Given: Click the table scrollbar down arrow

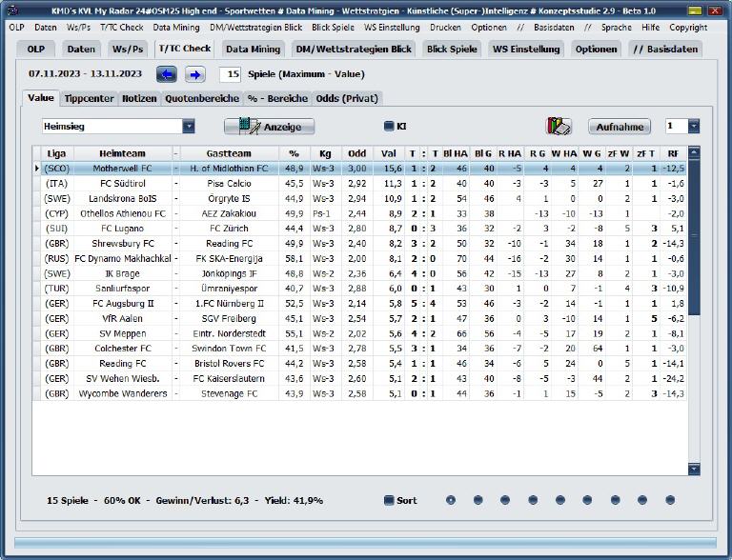Looking at the screenshot, I should click(x=694, y=469).
